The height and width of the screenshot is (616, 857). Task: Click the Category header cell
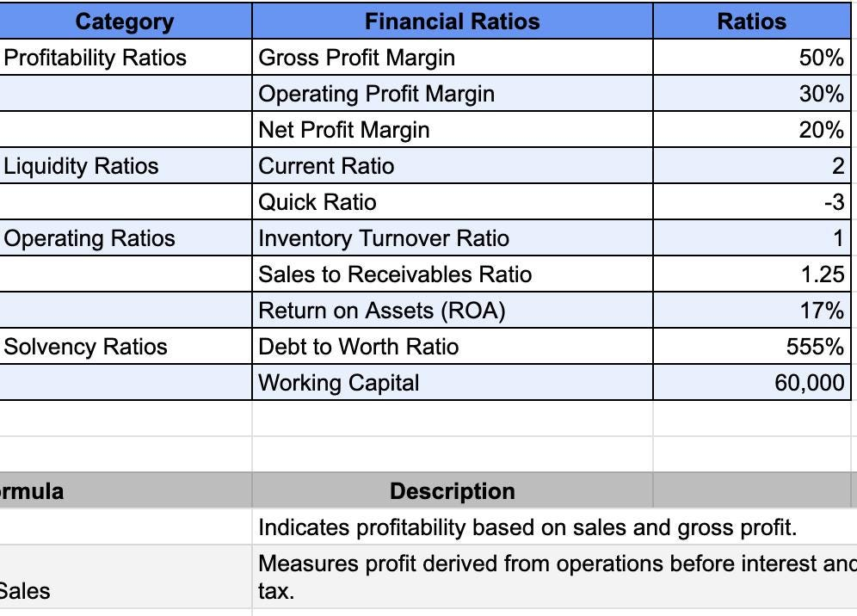click(125, 22)
